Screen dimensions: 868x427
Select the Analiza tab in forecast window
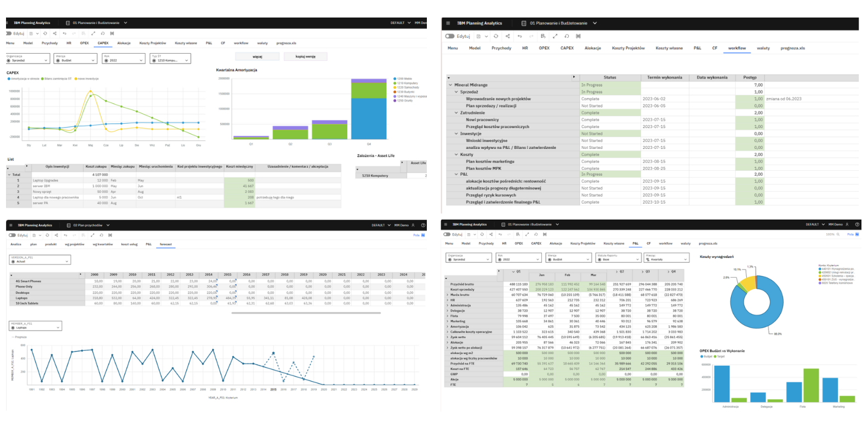coord(16,244)
